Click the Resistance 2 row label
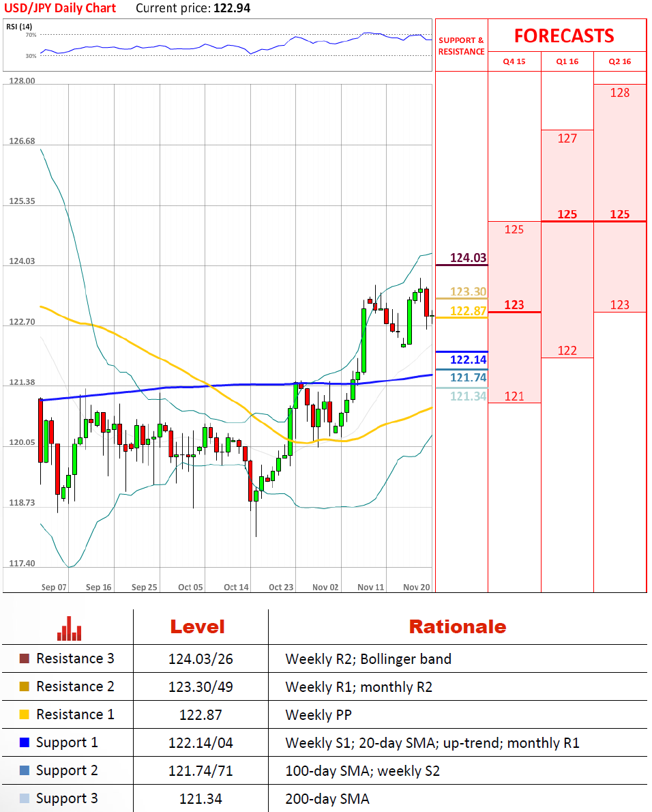This screenshot has height=812, width=652. [75, 686]
